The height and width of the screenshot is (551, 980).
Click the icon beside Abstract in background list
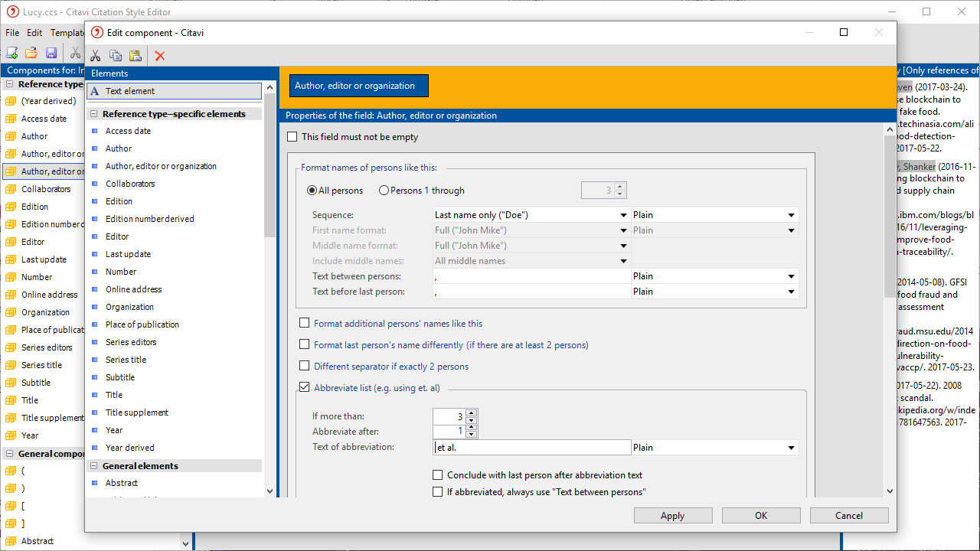11,541
